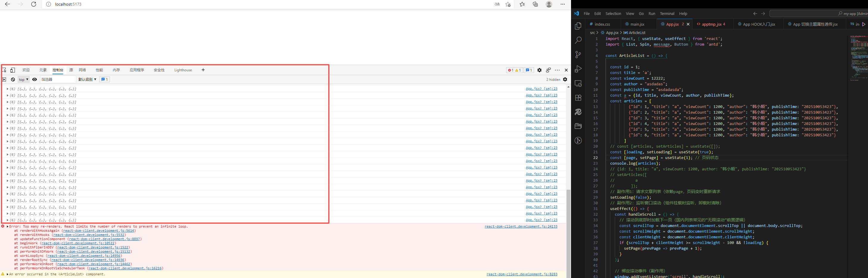The image size is (868, 278).
Task: Open the 默认级别 log level dropdown
Action: point(87,80)
